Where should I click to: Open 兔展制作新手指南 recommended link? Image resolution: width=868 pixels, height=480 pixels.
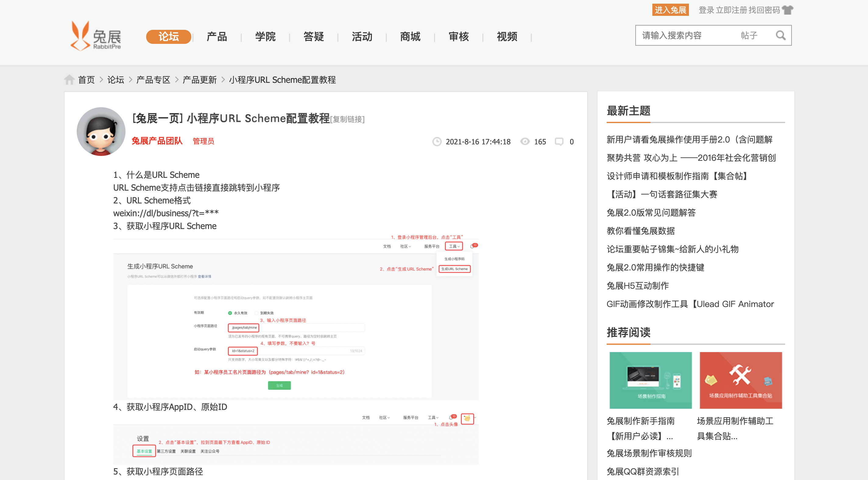tap(640, 429)
